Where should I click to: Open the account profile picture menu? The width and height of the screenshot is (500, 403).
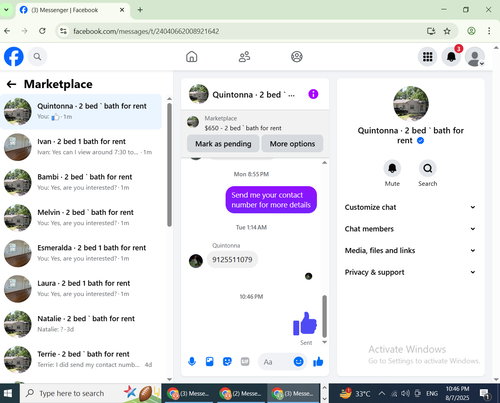point(475,57)
